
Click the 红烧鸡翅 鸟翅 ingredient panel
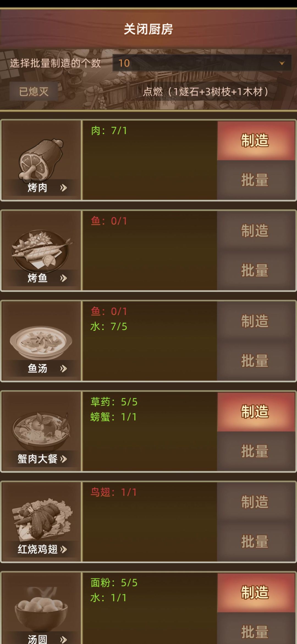pos(150,521)
